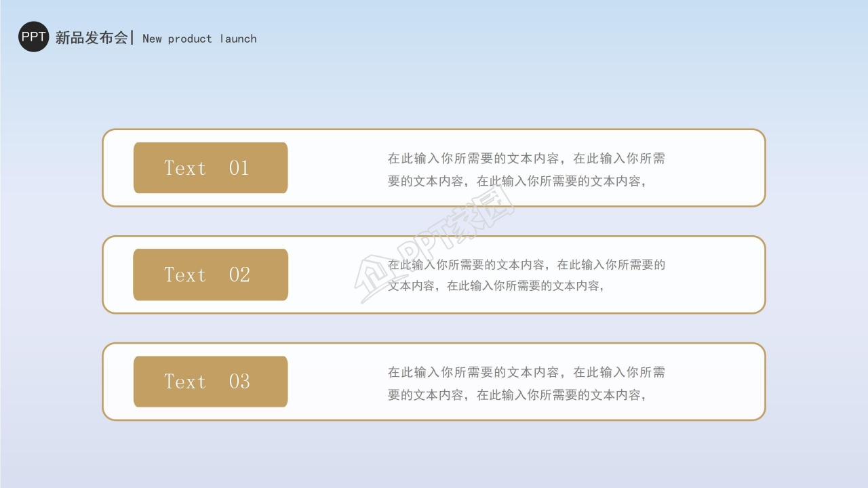Expand the second white content panel

click(434, 274)
